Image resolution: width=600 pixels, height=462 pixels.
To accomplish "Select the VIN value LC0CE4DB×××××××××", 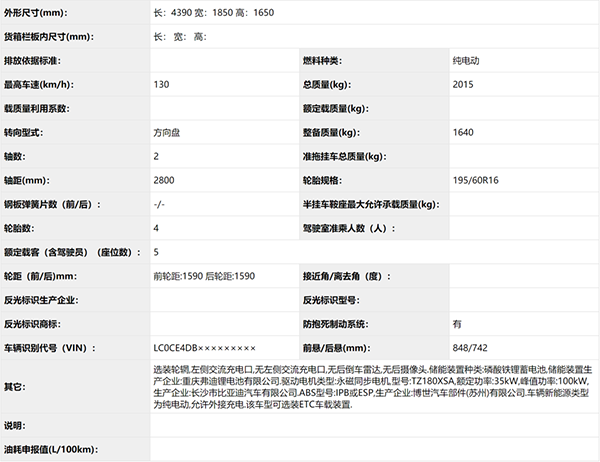I will click(x=204, y=348).
